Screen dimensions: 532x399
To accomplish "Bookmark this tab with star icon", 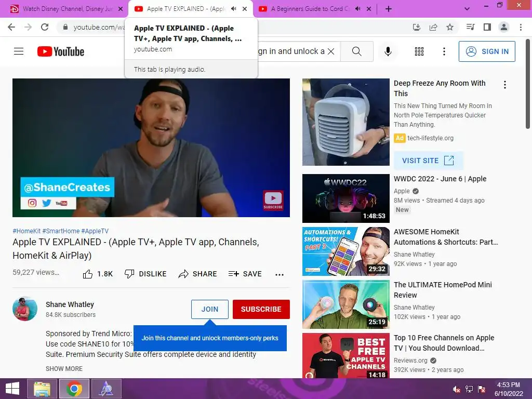I will click(x=450, y=27).
